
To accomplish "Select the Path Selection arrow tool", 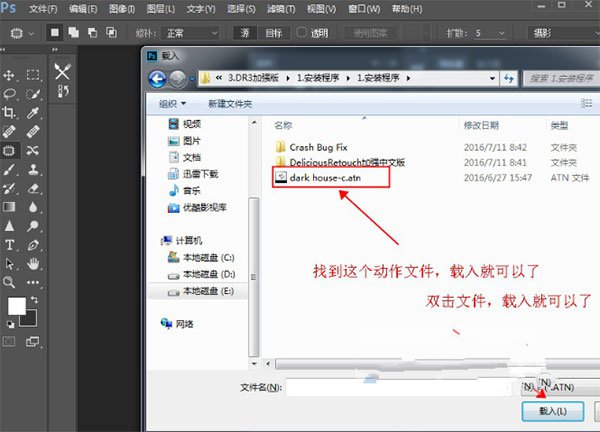I will 9,264.
